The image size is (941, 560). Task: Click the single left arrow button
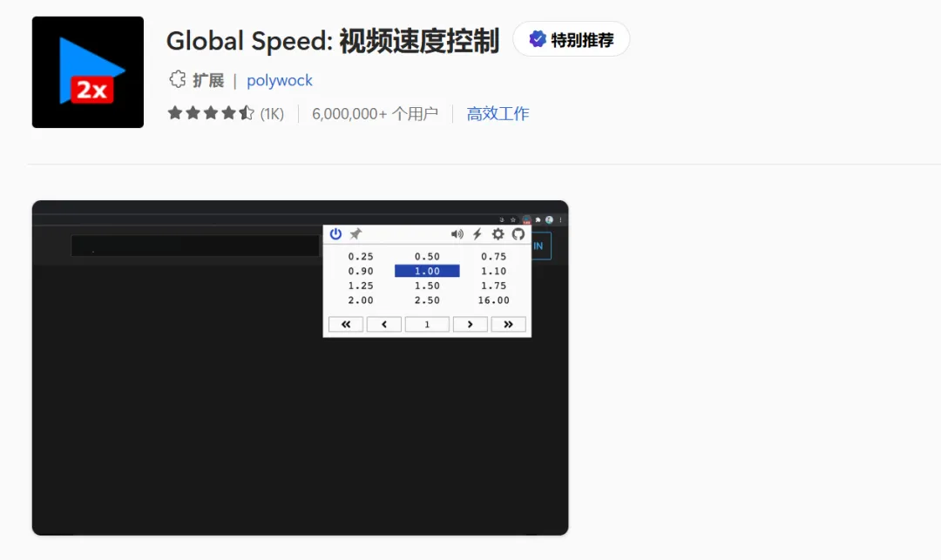click(384, 324)
